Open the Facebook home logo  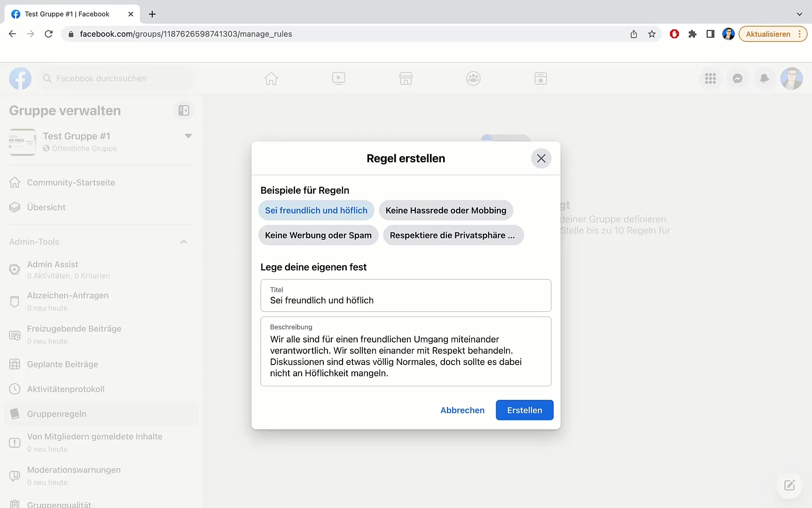[20, 79]
